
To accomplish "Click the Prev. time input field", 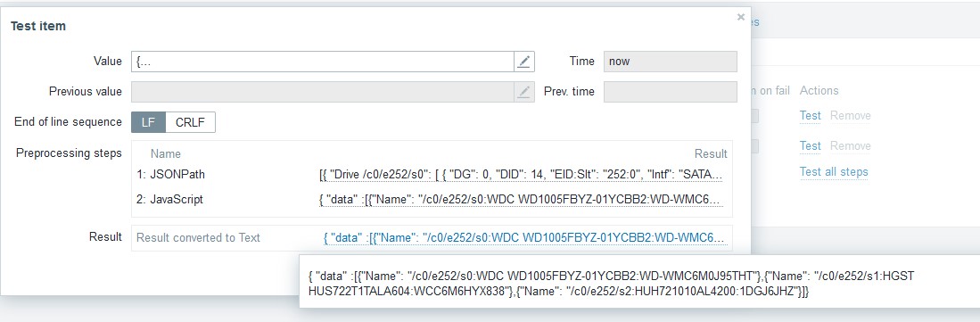I will [x=670, y=92].
